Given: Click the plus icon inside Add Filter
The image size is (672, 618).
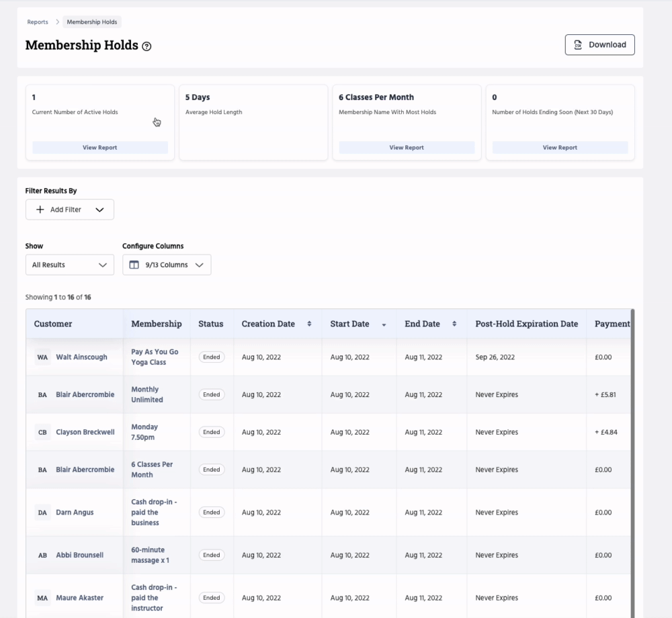Looking at the screenshot, I should 40,209.
